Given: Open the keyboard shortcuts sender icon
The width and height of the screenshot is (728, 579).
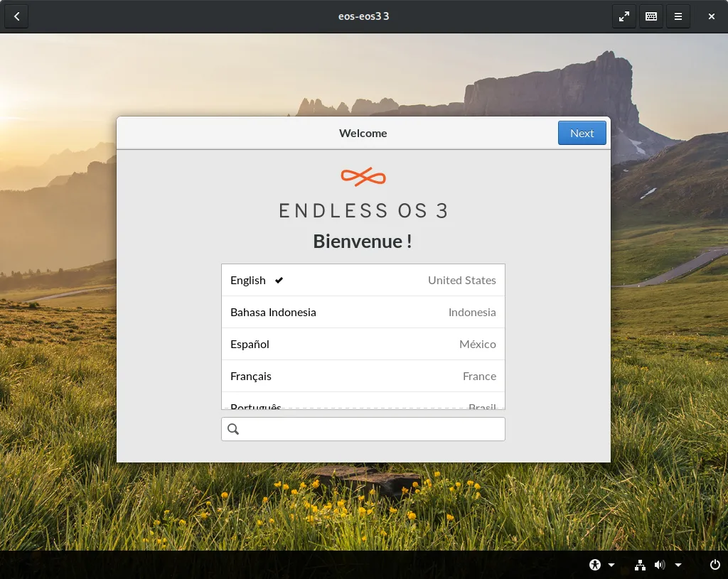Looking at the screenshot, I should (651, 16).
